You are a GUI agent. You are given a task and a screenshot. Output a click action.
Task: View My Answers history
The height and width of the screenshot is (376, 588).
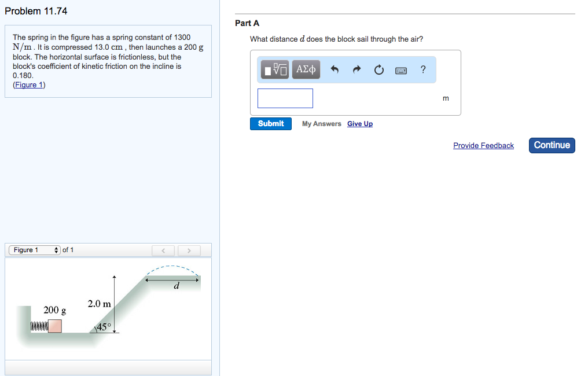(321, 124)
